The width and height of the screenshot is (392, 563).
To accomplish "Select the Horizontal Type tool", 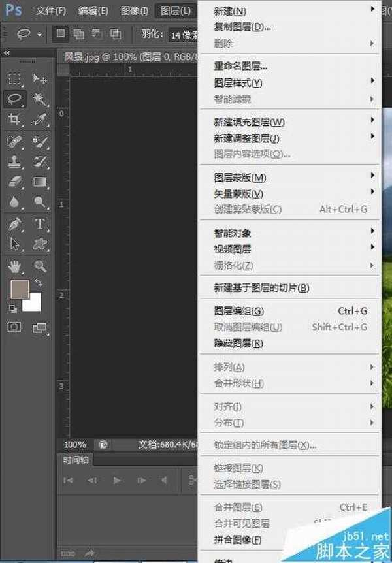I will pos(40,223).
